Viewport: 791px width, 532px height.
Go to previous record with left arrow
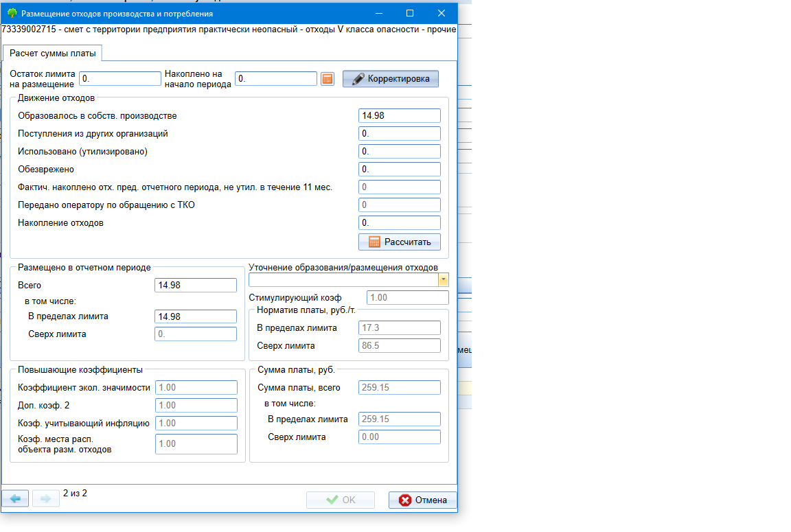(x=15, y=499)
